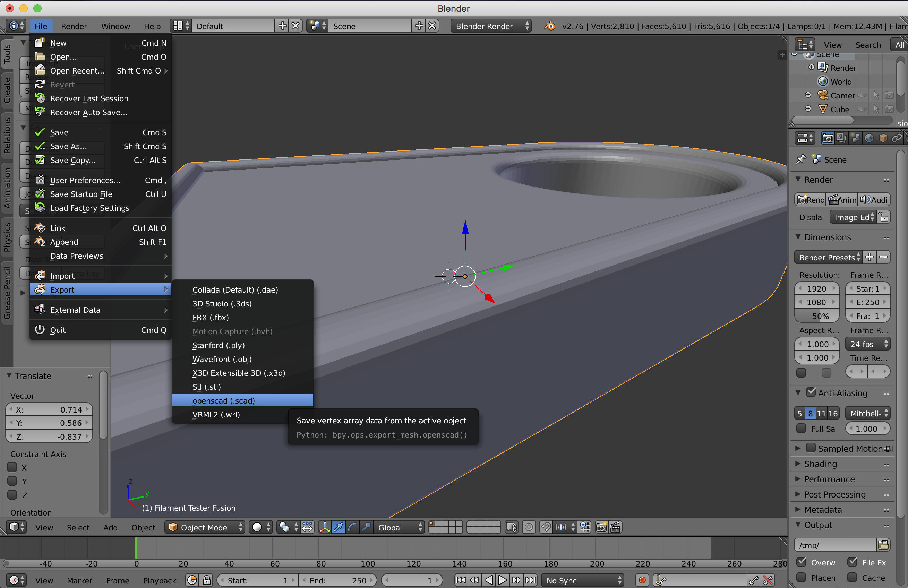Image resolution: width=908 pixels, height=588 pixels.
Task: Enable the Z constraint axis checkbox
Action: [x=12, y=495]
